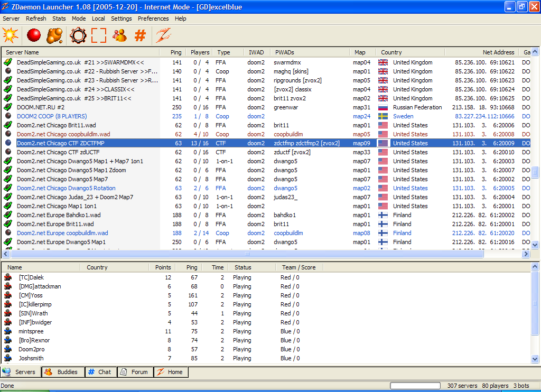
Task: Click status icon of DOOM2 COOP (8 PLAYERS) row
Action: pos(8,116)
